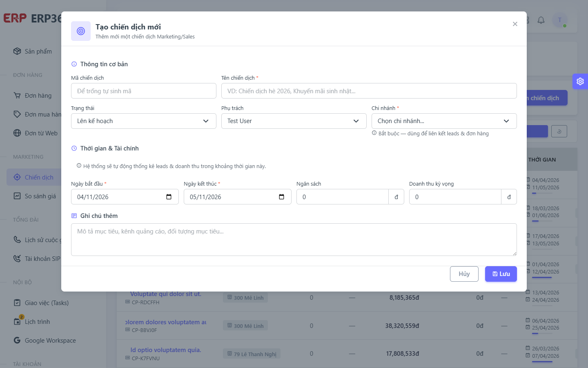Image resolution: width=588 pixels, height=368 pixels.
Task: Click the refresh icon button behind dialog
Action: point(559,131)
